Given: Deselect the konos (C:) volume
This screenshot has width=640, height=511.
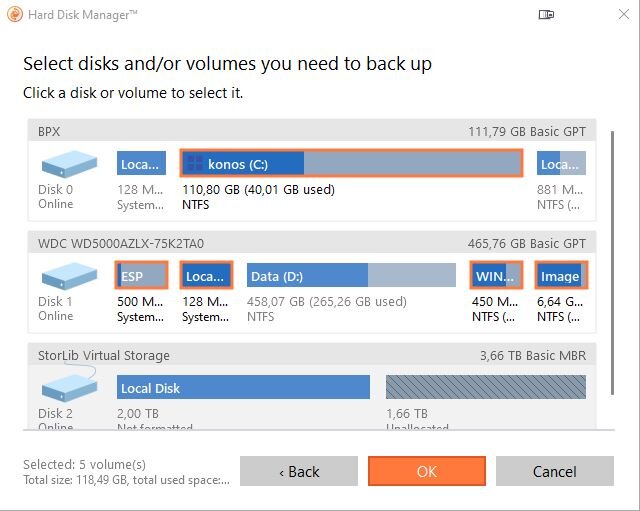Looking at the screenshot, I should coord(351,164).
